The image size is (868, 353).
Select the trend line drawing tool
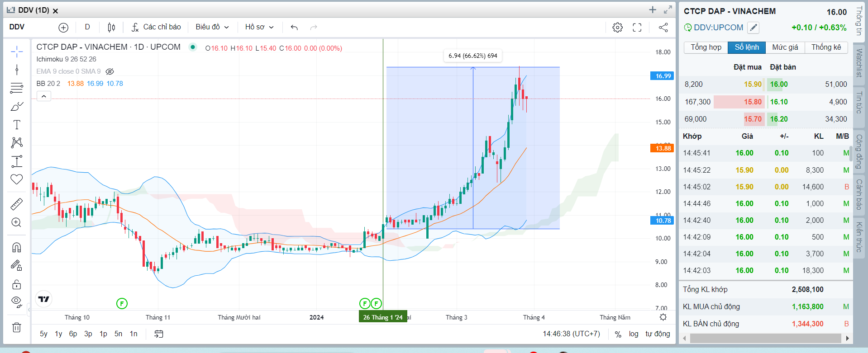point(17,70)
